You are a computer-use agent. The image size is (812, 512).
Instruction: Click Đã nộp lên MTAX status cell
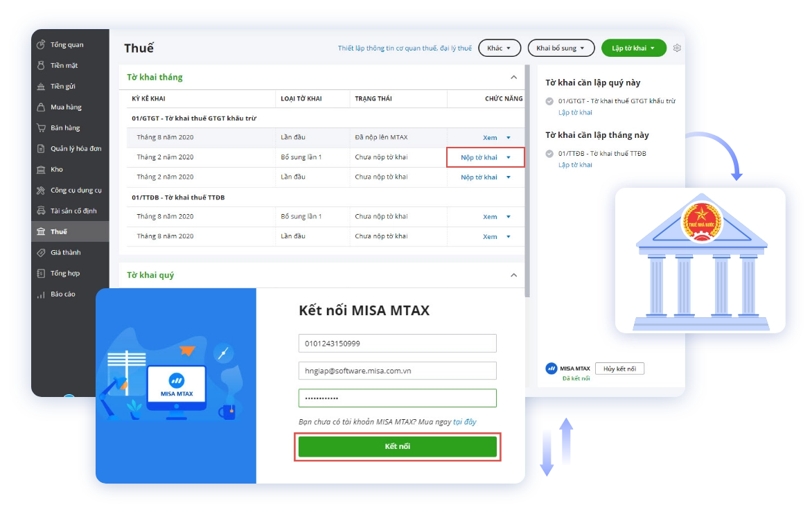pos(381,137)
